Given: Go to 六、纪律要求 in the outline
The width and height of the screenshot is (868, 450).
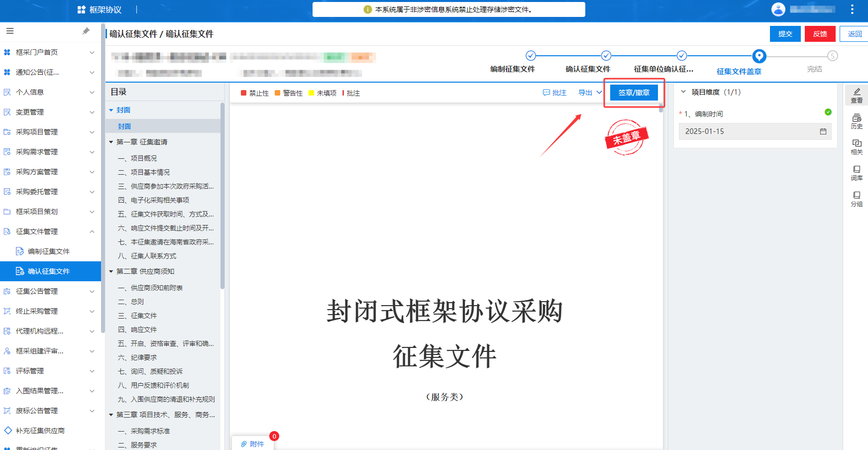Looking at the screenshot, I should click(137, 357).
